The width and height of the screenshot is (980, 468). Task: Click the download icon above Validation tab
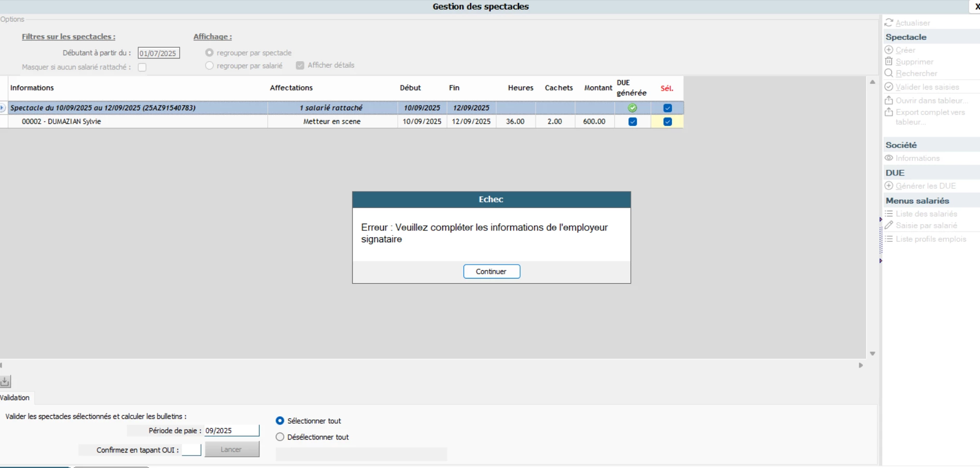pos(5,382)
